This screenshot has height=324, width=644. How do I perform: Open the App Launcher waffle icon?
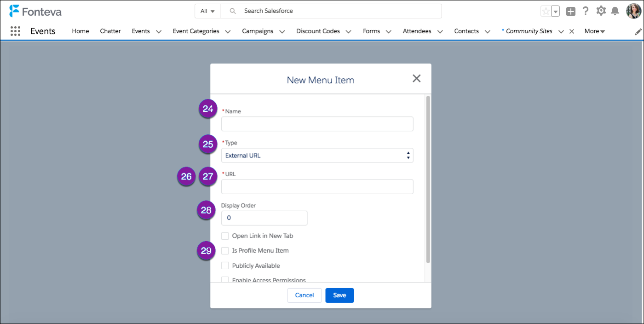tap(15, 31)
